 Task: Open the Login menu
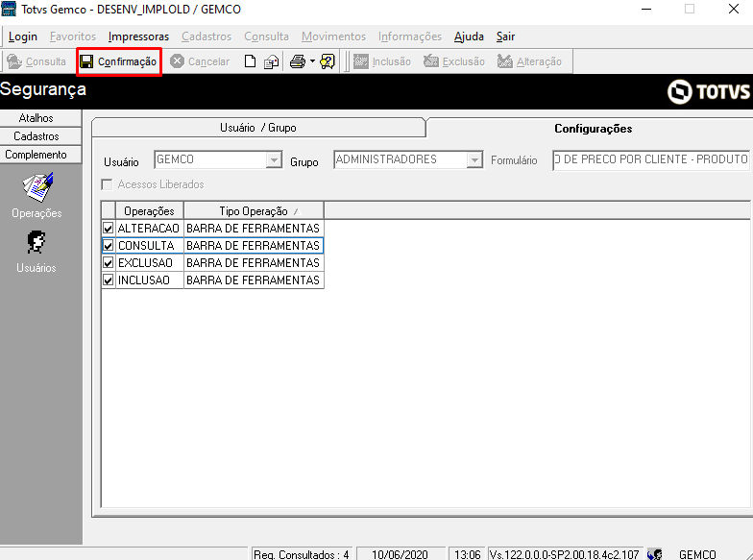23,37
